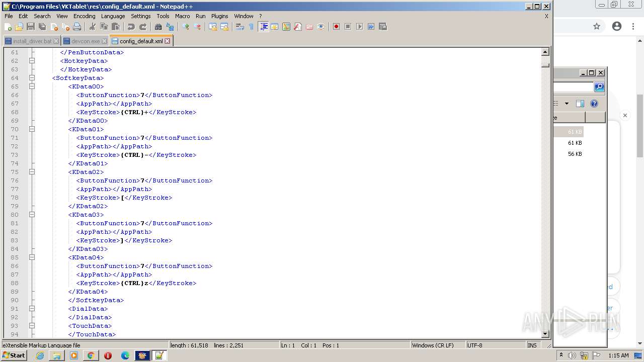644x362 pixels.
Task: Close the install_driver.bat tab
Action: [x=56, y=41]
